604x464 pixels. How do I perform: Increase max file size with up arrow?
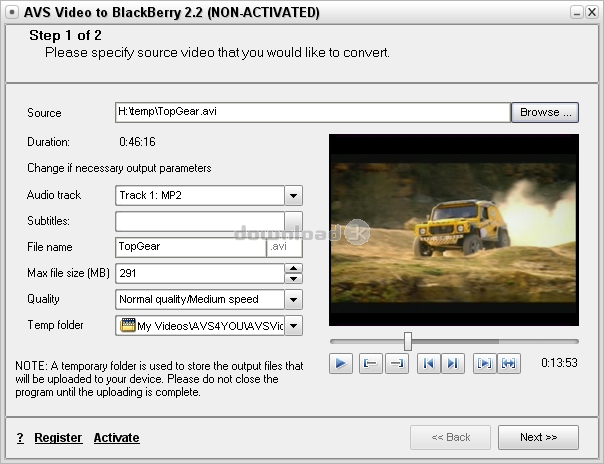[294, 268]
